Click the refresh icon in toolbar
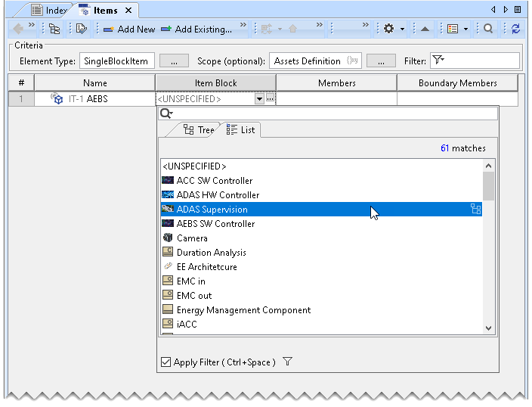 (x=515, y=29)
